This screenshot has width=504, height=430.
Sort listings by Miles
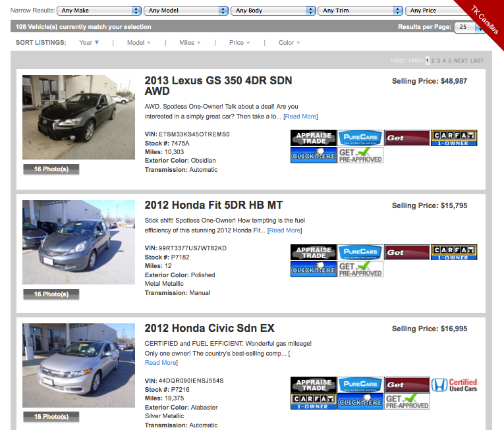tap(190, 42)
